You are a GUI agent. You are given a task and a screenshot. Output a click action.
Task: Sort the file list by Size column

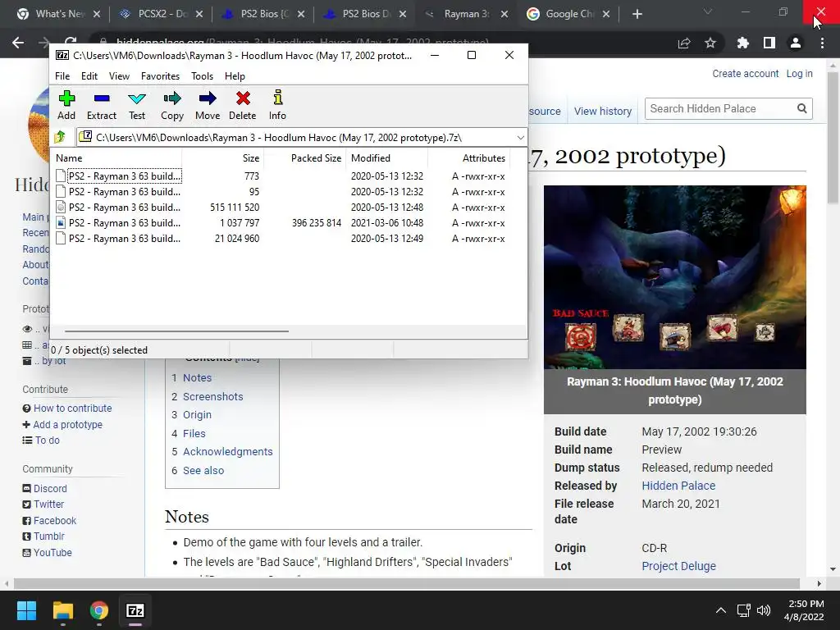click(x=223, y=158)
